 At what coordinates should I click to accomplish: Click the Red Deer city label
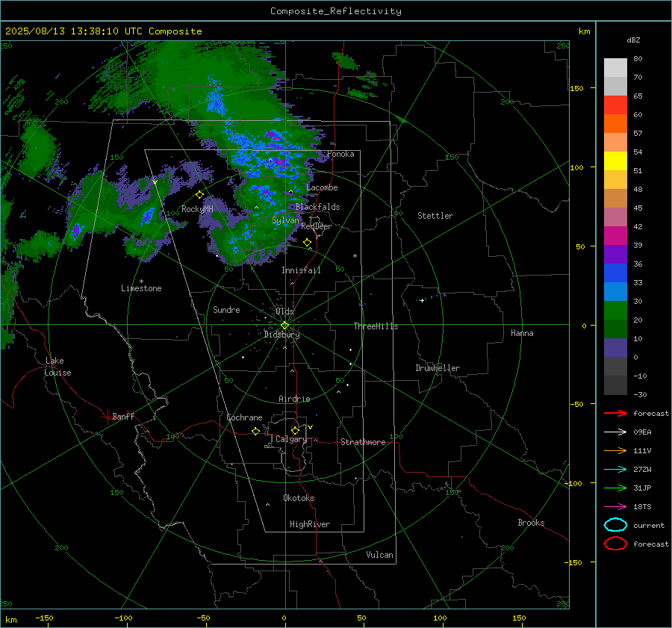pyautogui.click(x=317, y=226)
